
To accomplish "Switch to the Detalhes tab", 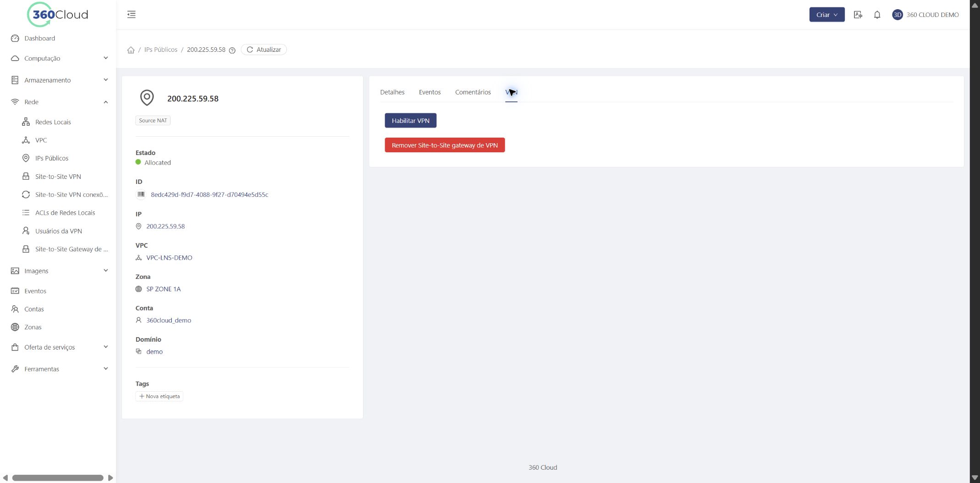I will 392,92.
